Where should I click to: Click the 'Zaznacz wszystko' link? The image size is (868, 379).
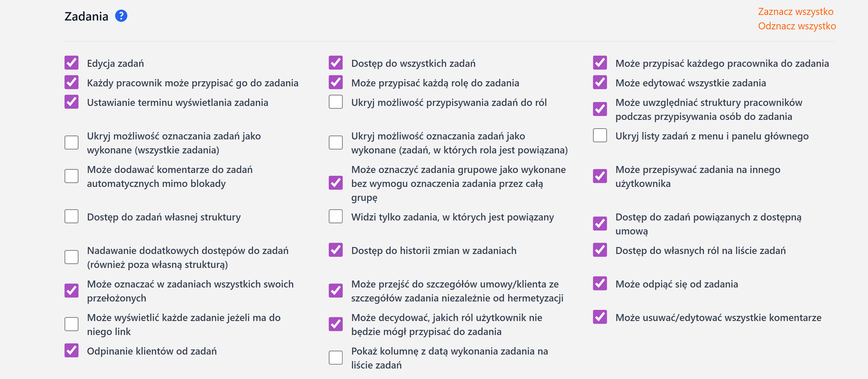tap(795, 11)
